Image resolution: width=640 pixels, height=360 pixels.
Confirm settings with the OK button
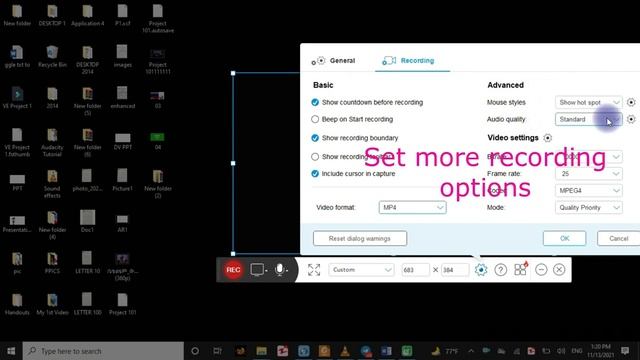pos(564,238)
